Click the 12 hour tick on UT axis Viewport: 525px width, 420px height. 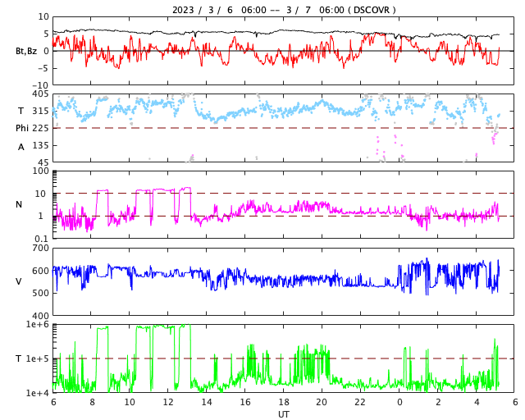[168, 402]
